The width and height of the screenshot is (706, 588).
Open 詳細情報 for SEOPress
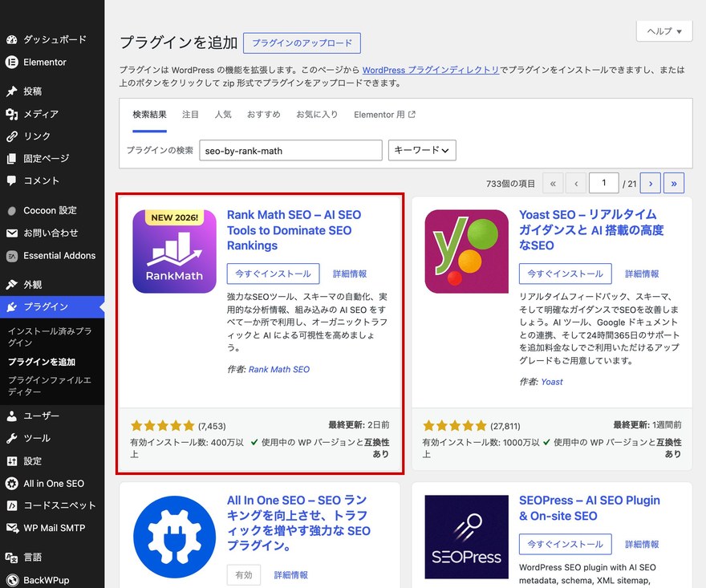[642, 545]
